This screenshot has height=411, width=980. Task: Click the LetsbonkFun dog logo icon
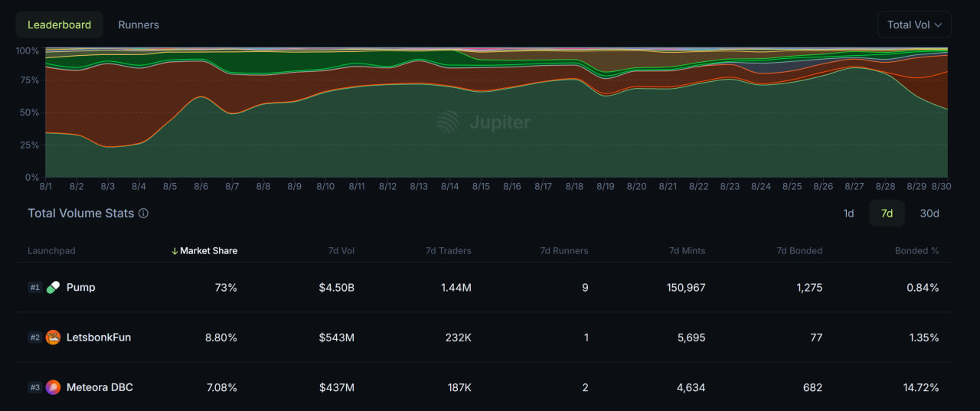pyautogui.click(x=53, y=338)
